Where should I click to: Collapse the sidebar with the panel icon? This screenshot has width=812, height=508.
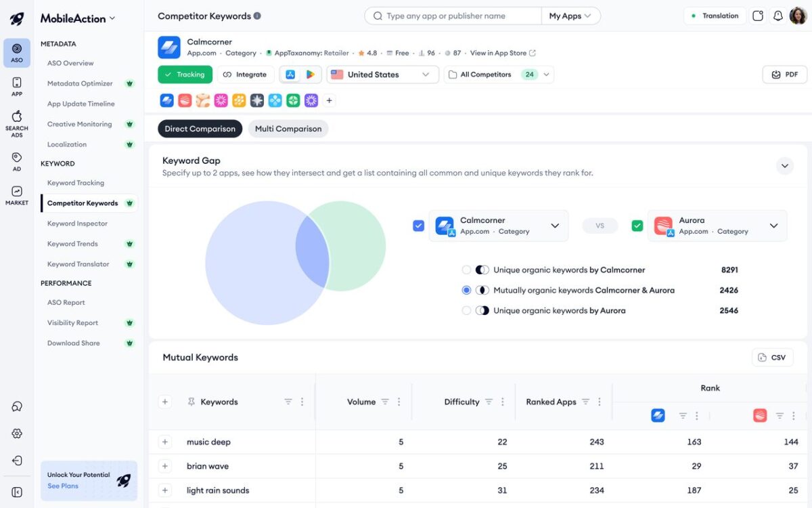pos(17,492)
